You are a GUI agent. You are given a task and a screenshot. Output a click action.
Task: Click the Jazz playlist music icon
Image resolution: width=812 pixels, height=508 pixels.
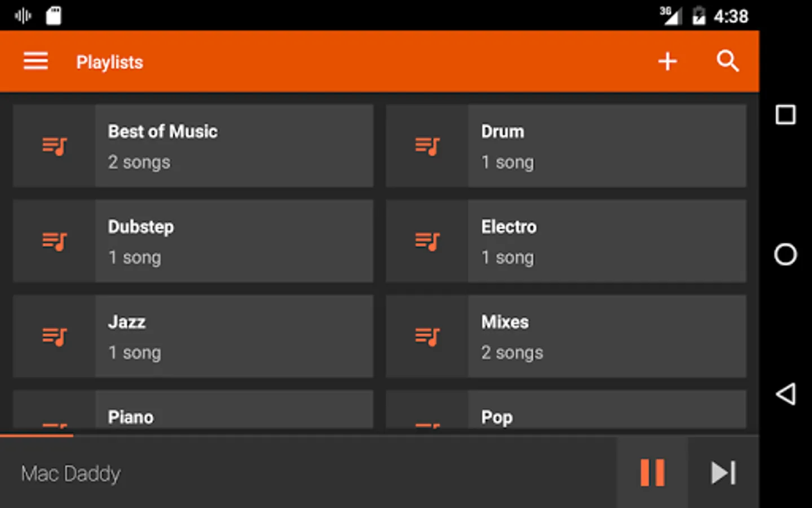click(55, 336)
